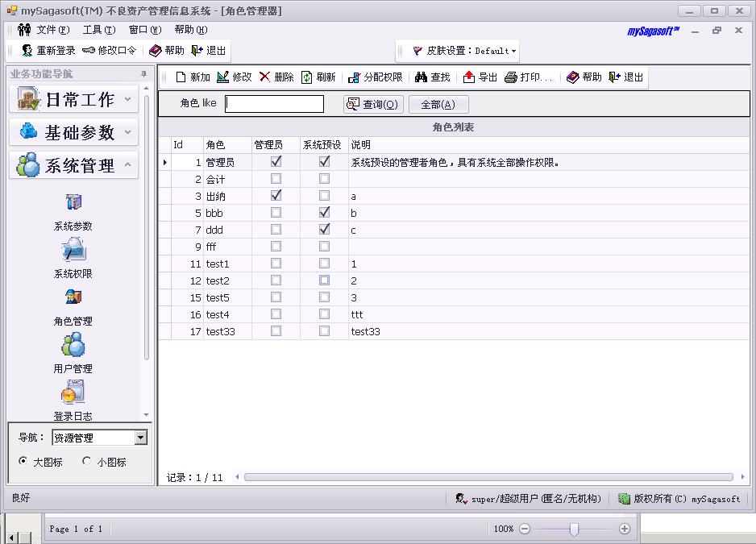Viewport: 756px width, 544px height.
Task: Click the 导出 (Export) icon
Action: [468, 77]
